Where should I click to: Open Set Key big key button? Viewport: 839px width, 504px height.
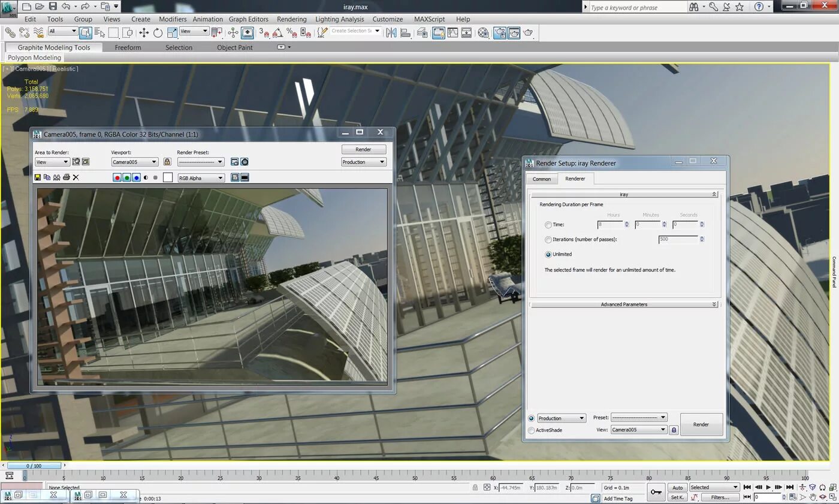(x=656, y=492)
